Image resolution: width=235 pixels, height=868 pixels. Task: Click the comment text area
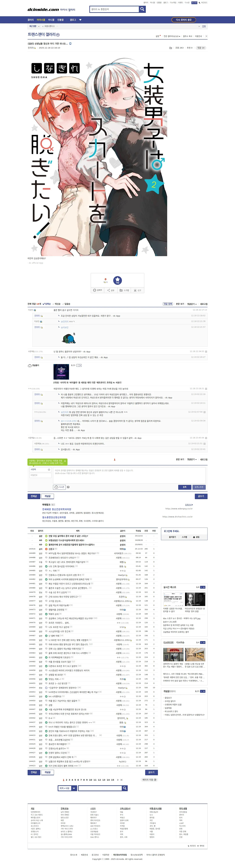[x=129, y=475]
